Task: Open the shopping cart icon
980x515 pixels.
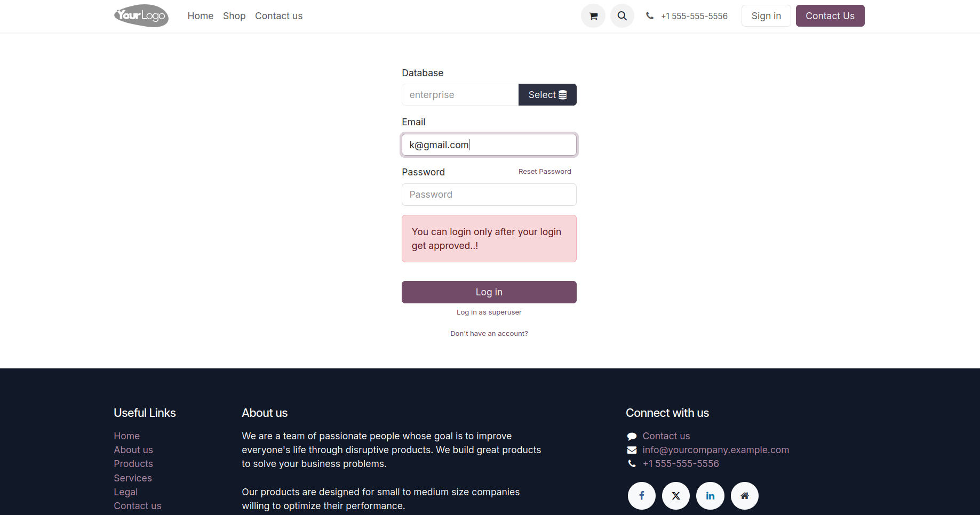Action: (x=593, y=16)
